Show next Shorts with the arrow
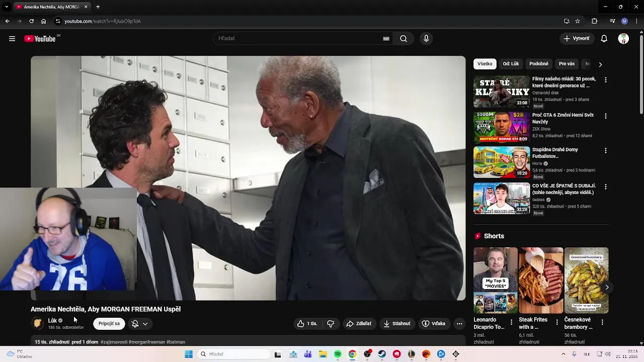Image resolution: width=644 pixels, height=362 pixels. (607, 287)
